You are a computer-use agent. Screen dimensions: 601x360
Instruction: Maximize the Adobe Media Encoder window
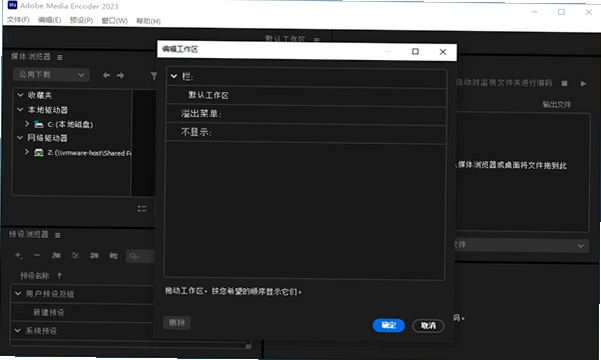point(561,12)
